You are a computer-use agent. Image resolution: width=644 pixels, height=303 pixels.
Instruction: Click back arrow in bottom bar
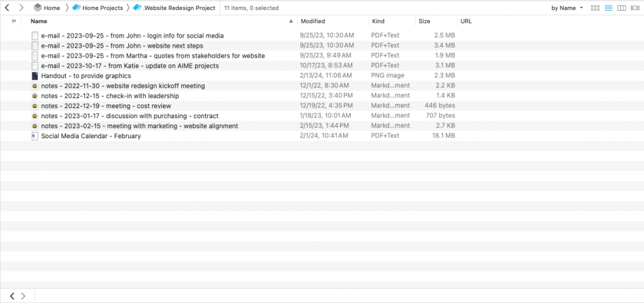[12, 295]
